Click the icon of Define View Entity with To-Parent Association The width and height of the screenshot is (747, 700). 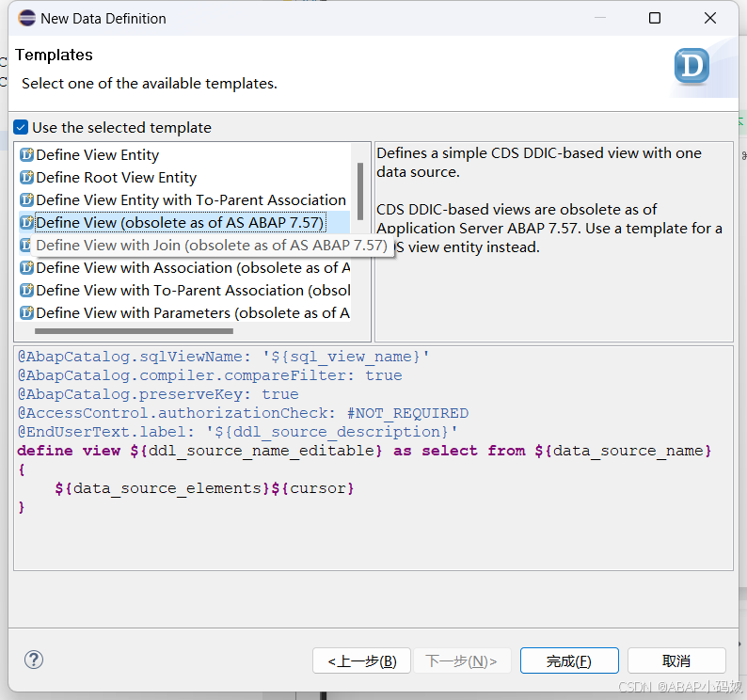tap(26, 199)
